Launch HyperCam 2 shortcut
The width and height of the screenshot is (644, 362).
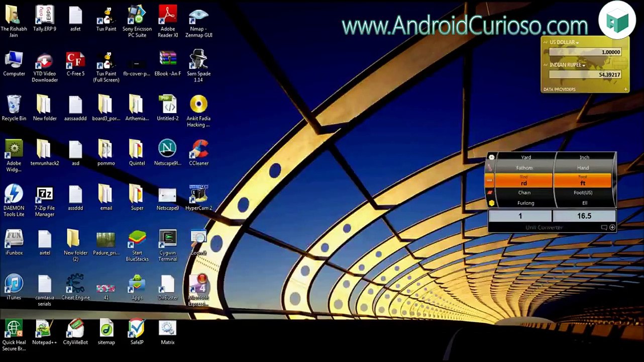click(198, 198)
